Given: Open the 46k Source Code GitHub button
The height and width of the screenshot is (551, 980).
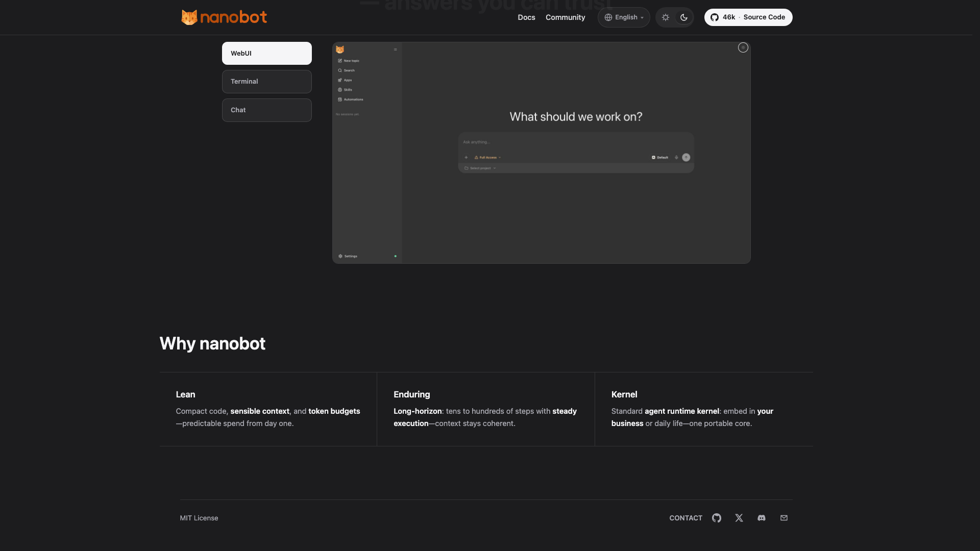Looking at the screenshot, I should click(x=748, y=17).
